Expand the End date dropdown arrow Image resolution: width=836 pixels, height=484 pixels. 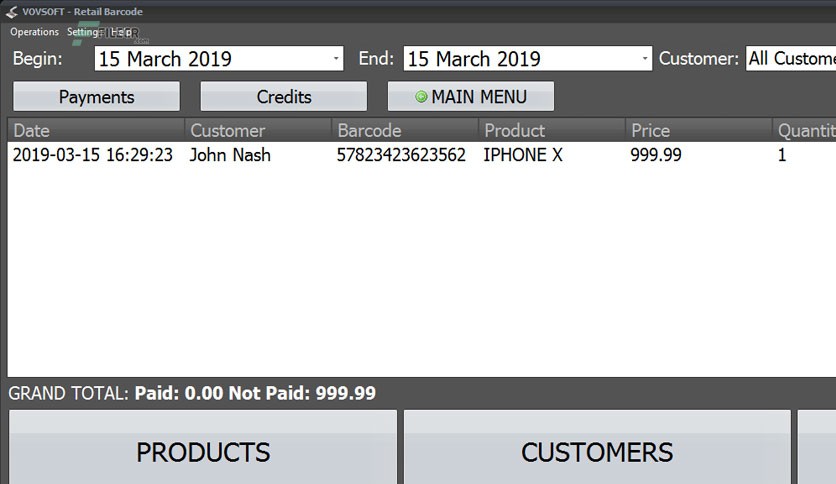pos(645,58)
